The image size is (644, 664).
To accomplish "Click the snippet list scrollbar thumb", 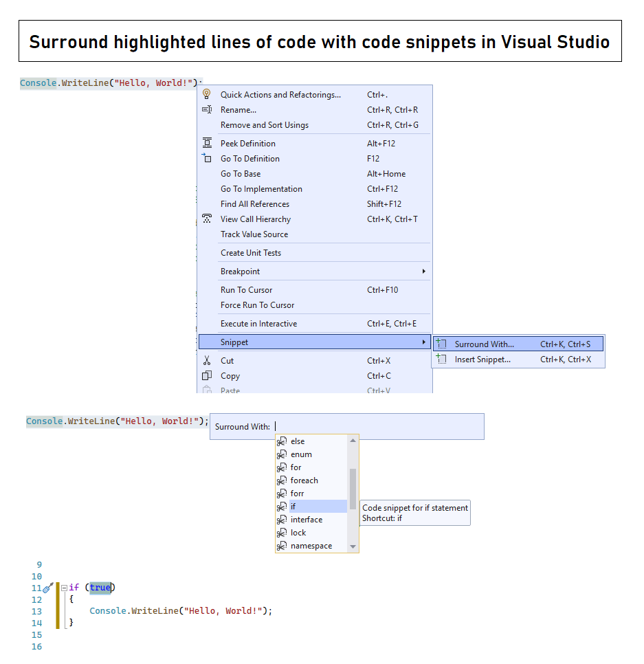I will tap(353, 489).
